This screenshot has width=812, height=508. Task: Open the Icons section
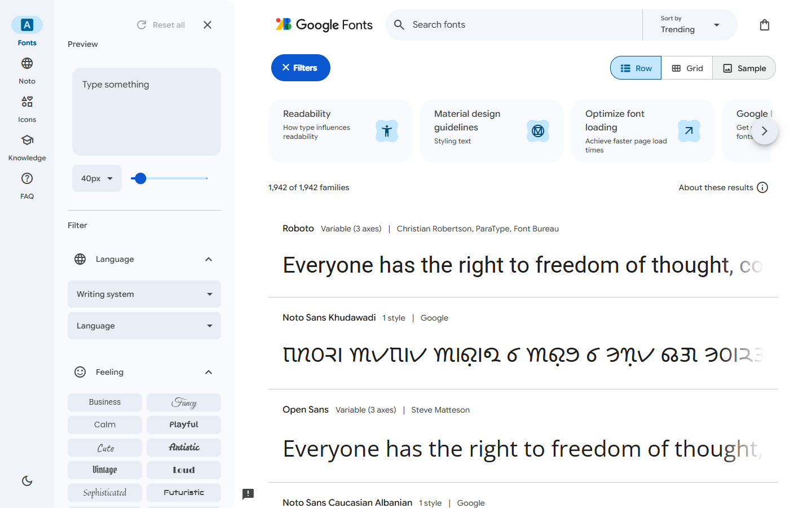(x=27, y=108)
